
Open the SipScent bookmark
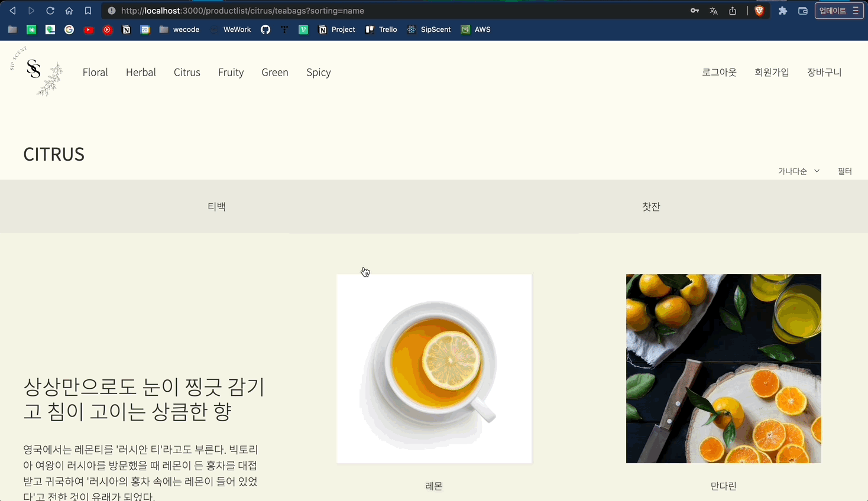[429, 30]
